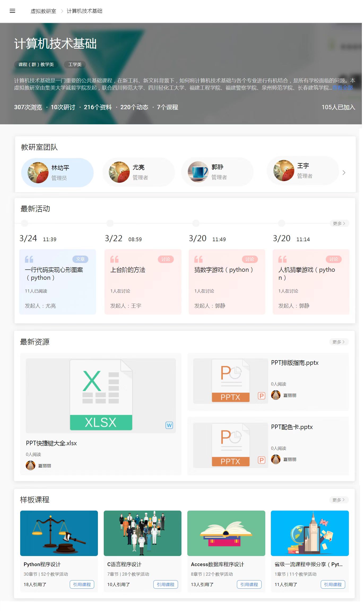Image resolution: width=364 pixels, height=611 pixels.
Task: Click the W badge on the XLSX preview
Action: [169, 425]
